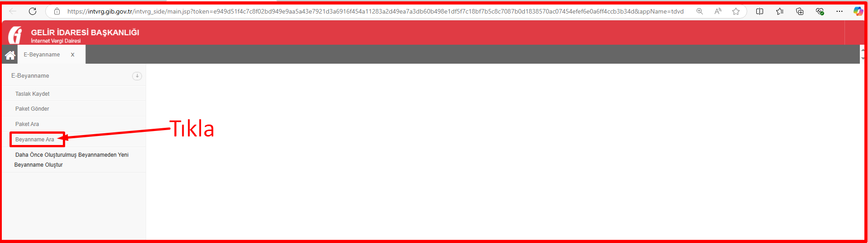Open the browser collections icon
The width and height of the screenshot is (868, 243).
pos(800,11)
